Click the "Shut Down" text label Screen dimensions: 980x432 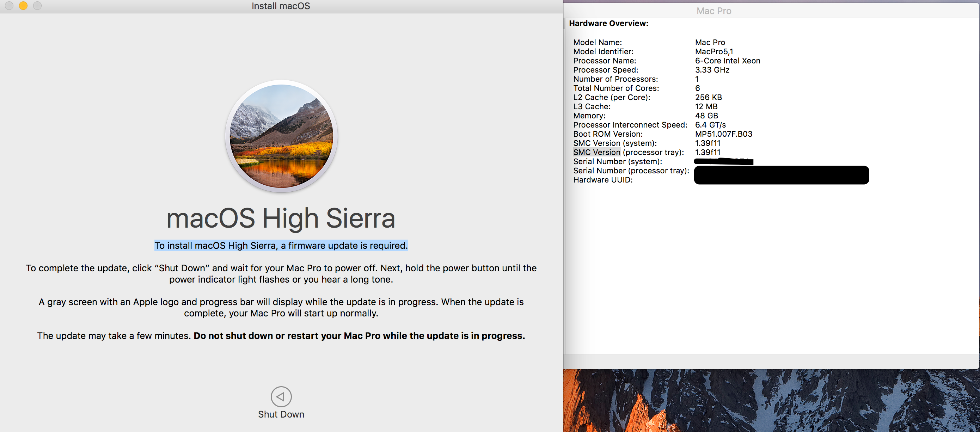(281, 414)
